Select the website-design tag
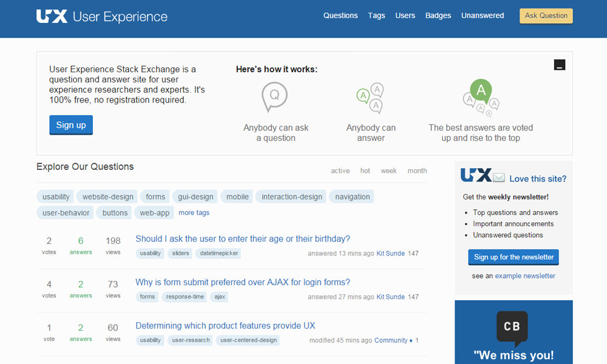607x364 pixels. [107, 197]
